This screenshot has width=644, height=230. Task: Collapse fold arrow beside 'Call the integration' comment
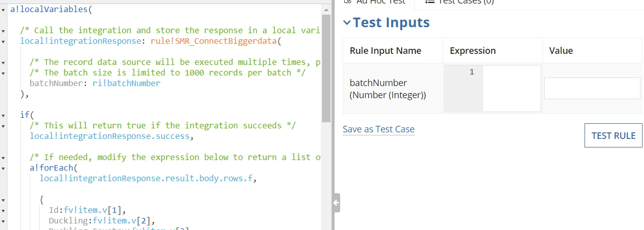click(x=4, y=31)
